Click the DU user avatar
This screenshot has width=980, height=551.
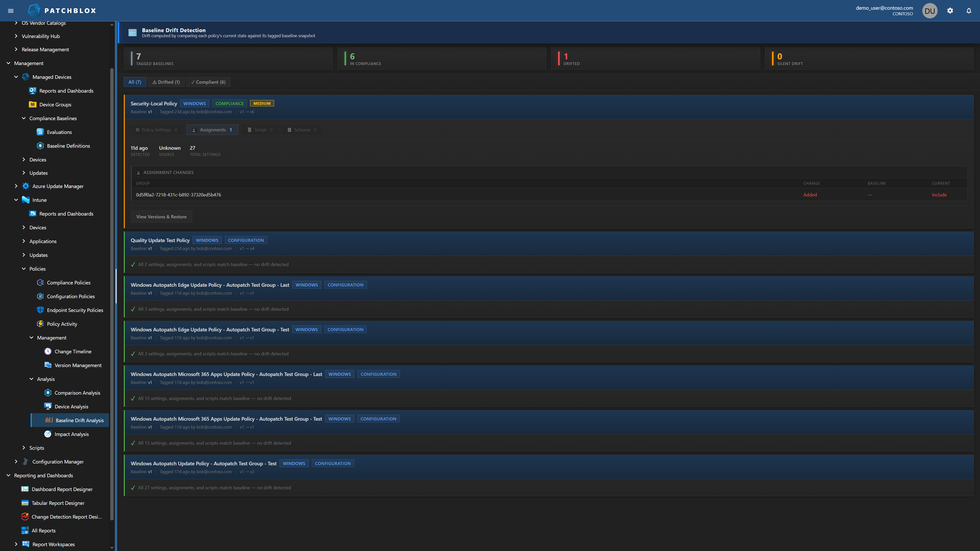coord(929,11)
